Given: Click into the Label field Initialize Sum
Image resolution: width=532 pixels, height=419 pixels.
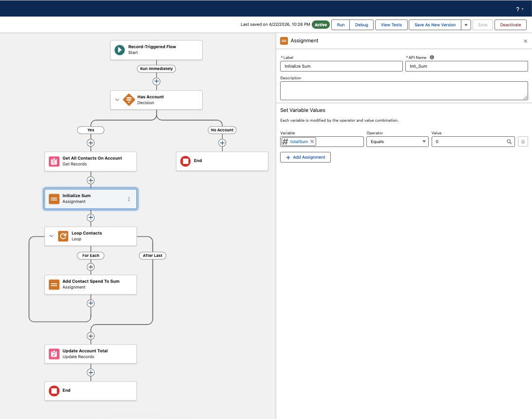Looking at the screenshot, I should pyautogui.click(x=342, y=66).
